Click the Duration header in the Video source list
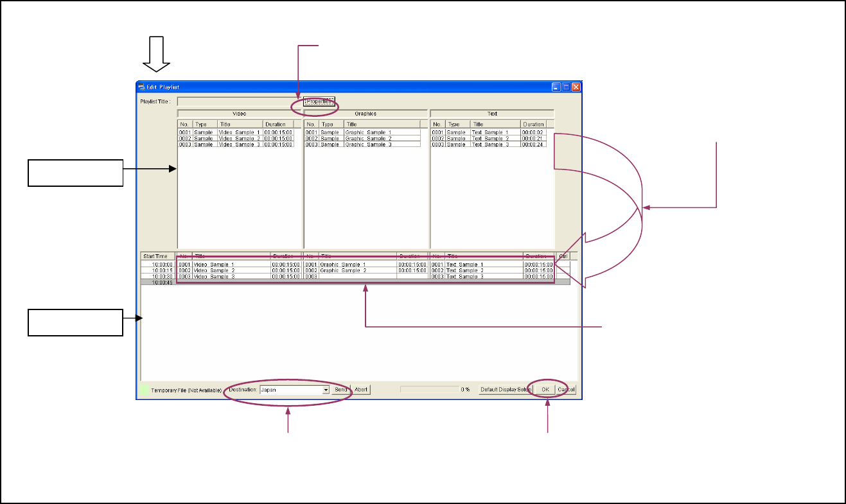Viewport: 846px width, 504px height. pyautogui.click(x=279, y=124)
